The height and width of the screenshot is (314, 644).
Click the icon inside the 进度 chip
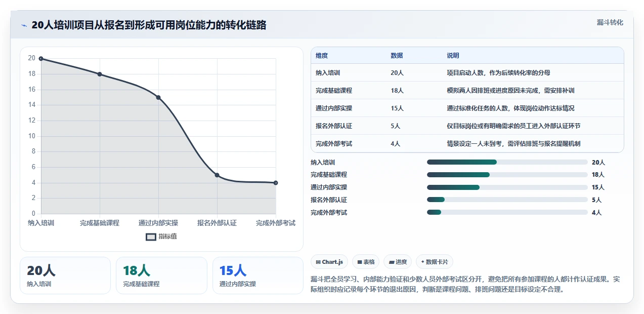click(392, 262)
